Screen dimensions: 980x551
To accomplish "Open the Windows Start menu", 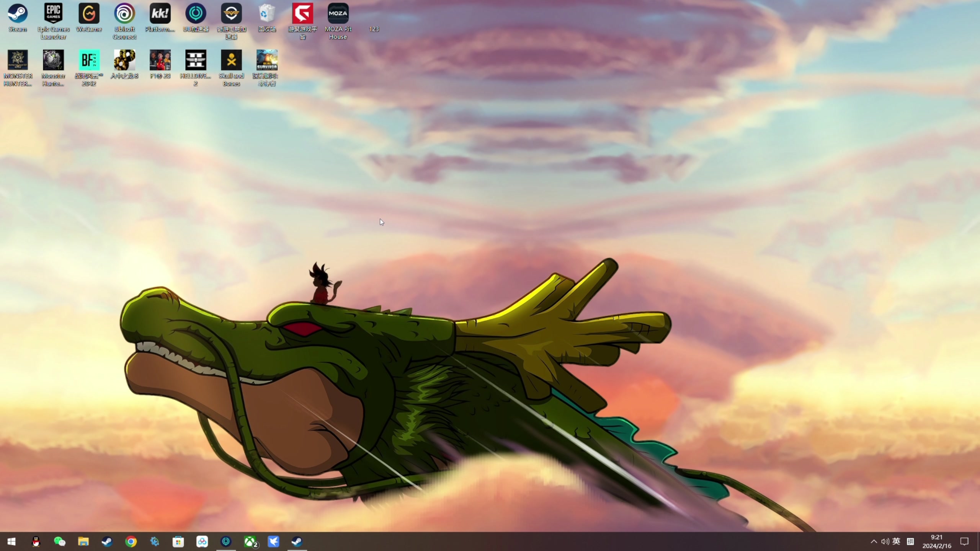I will 11,541.
